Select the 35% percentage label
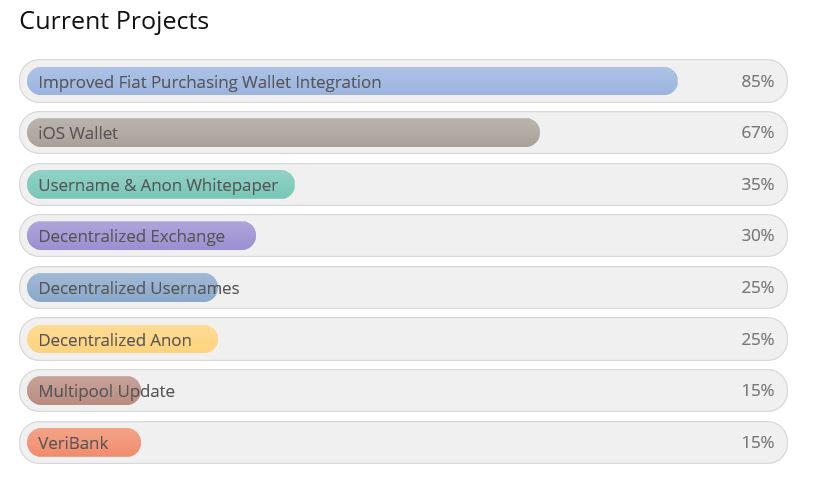 (x=757, y=184)
